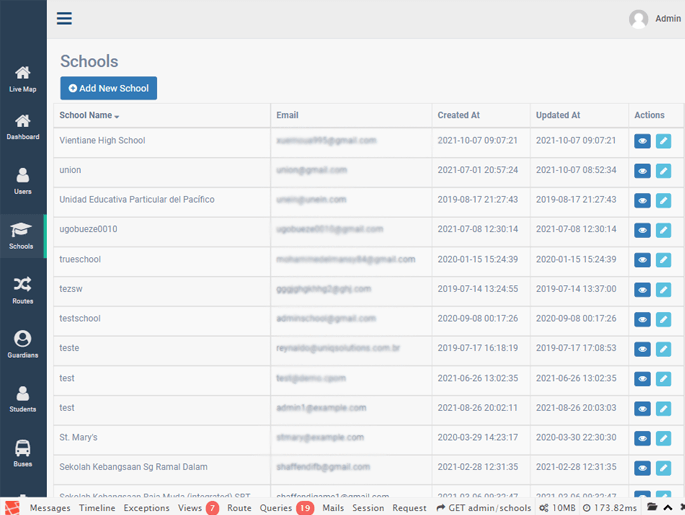The width and height of the screenshot is (685, 515).
Task: View tezsw school details
Action: pos(642,290)
